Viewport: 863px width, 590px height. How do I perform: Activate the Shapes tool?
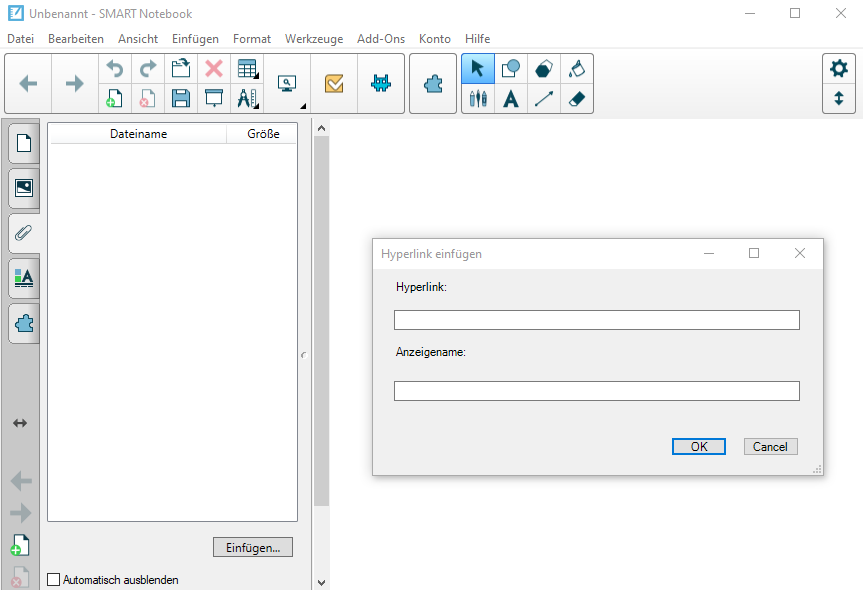tap(511, 69)
